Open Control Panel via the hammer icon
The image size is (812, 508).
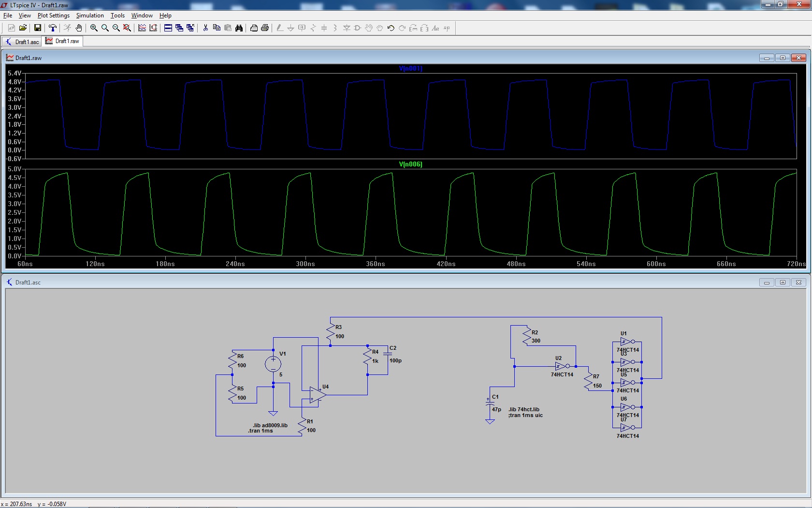[x=53, y=28]
